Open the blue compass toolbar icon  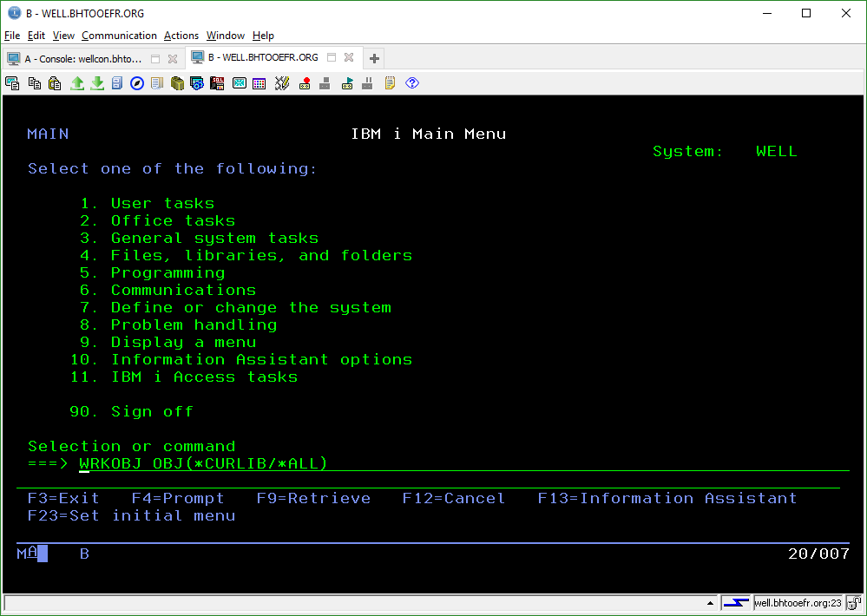pyautogui.click(x=137, y=83)
